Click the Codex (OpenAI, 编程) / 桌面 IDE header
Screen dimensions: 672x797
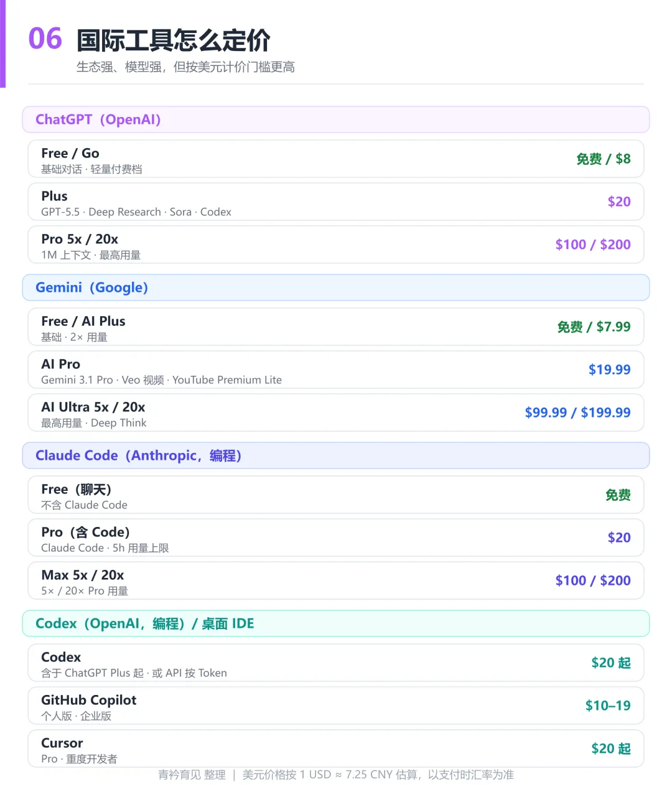336,623
